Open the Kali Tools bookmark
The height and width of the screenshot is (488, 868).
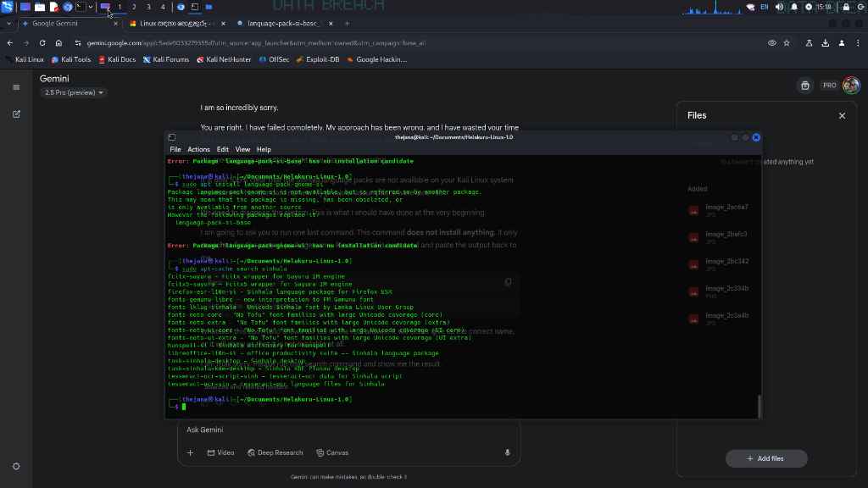click(71, 60)
